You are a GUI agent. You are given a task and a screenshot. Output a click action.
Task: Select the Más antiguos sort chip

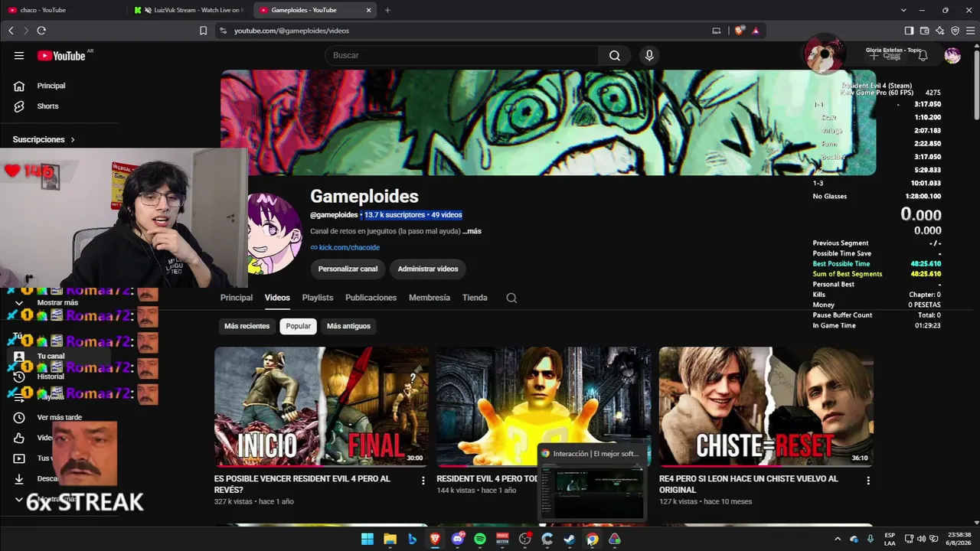[348, 326]
